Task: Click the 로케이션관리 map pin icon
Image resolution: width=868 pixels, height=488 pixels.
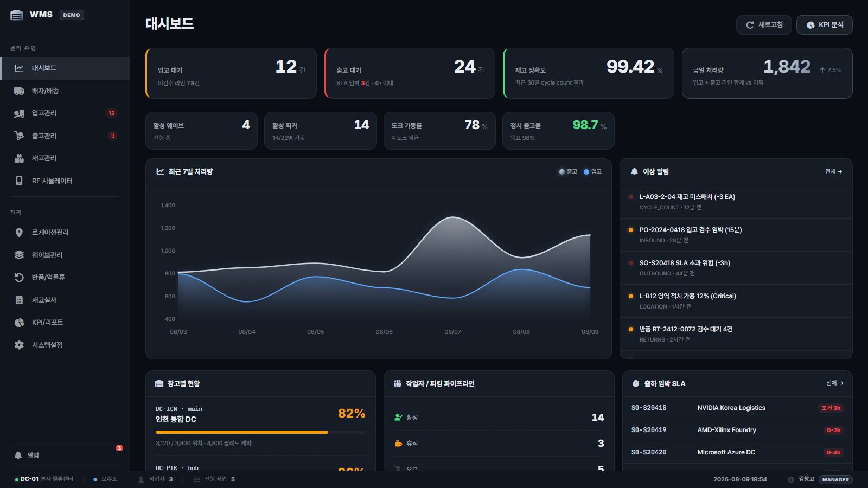Action: pos(19,232)
